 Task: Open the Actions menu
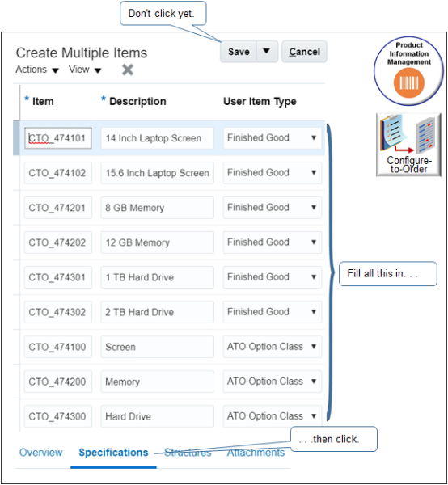click(37, 70)
